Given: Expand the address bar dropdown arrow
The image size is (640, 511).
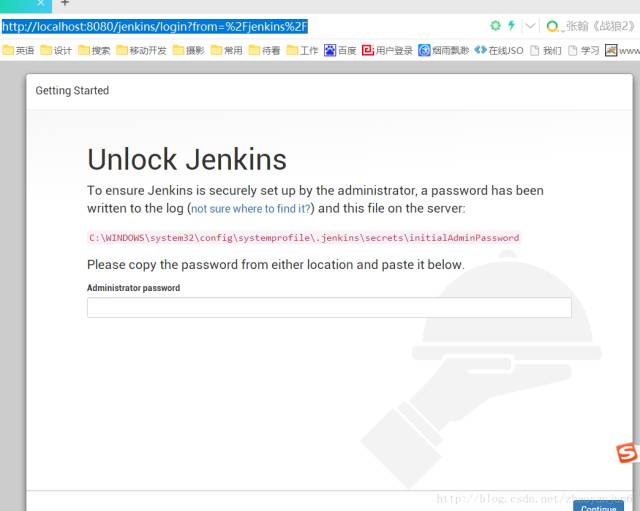Looking at the screenshot, I should click(530, 26).
